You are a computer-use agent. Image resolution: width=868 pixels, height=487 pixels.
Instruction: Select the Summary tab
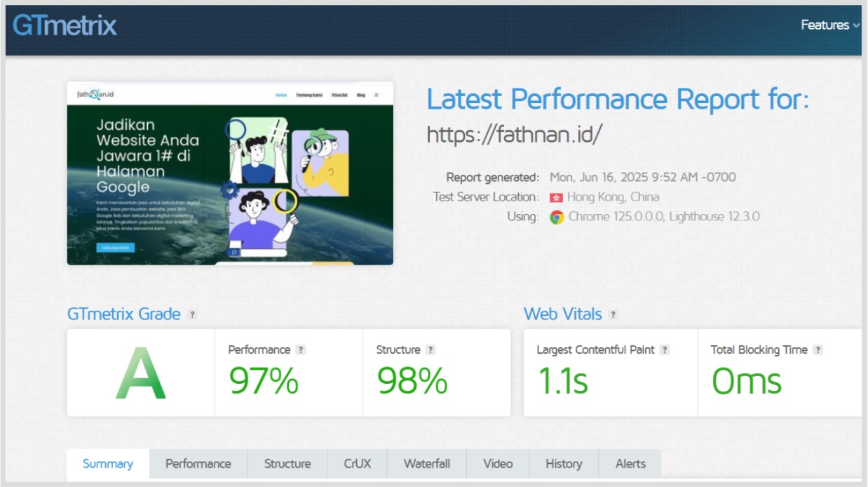coord(108,464)
